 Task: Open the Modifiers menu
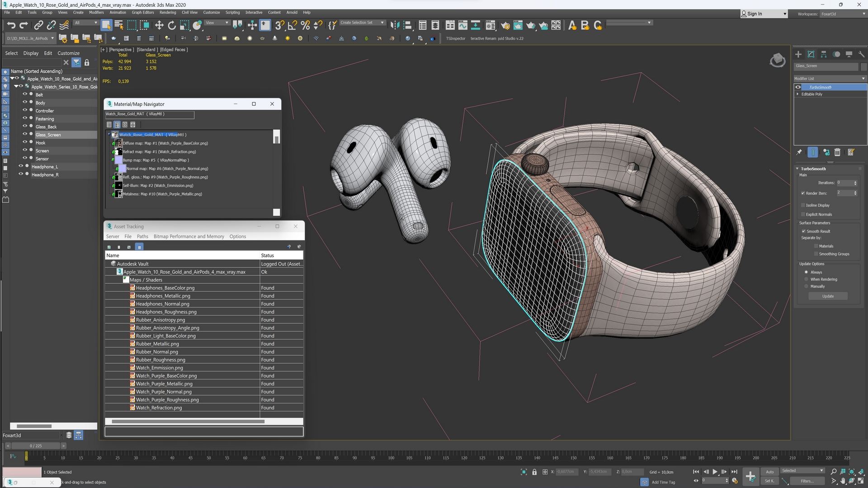point(96,13)
